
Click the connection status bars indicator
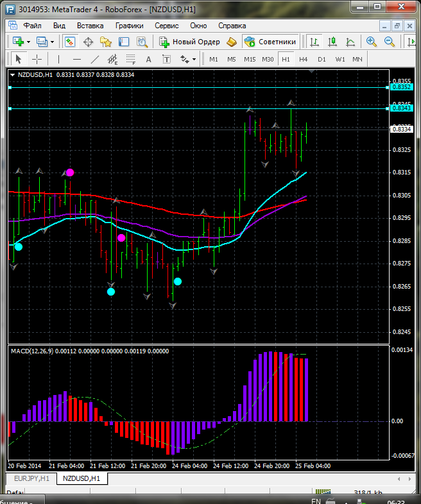pyautogui.click(x=323, y=492)
